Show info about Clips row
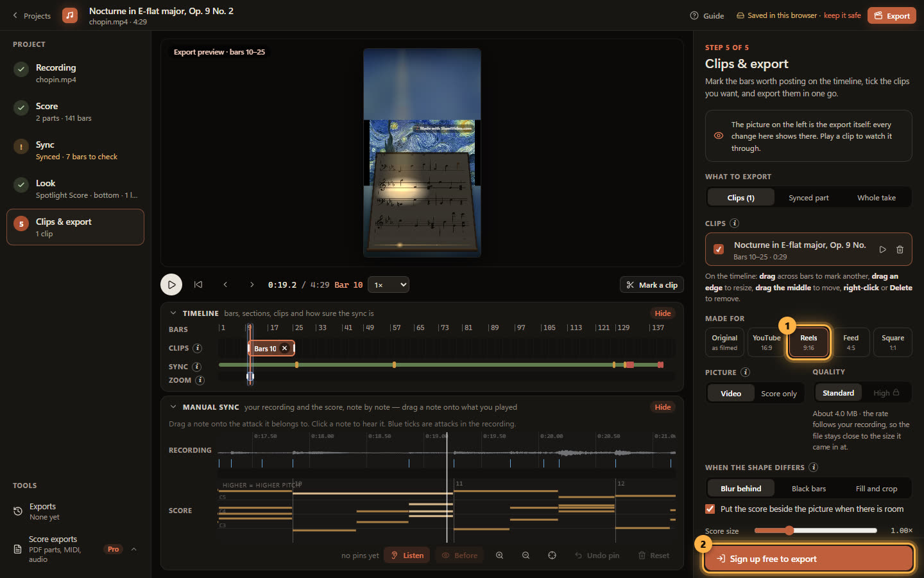 pos(198,348)
